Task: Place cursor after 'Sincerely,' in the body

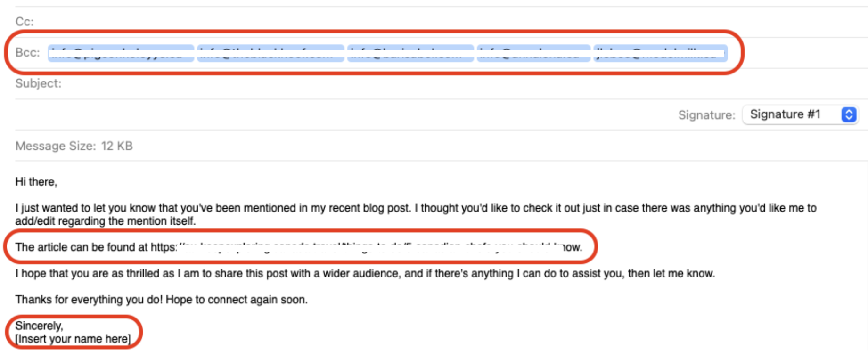Action: click(x=66, y=325)
